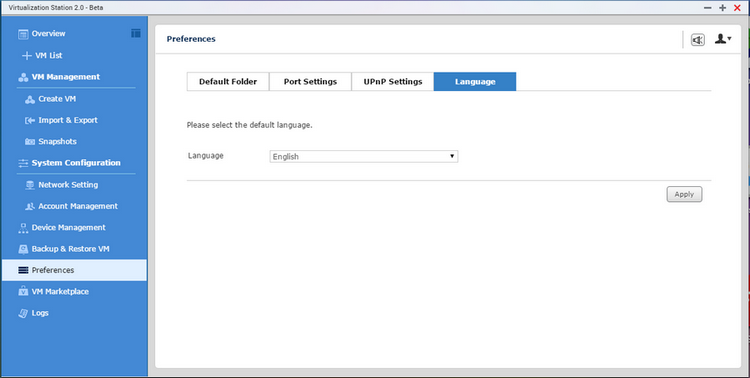The width and height of the screenshot is (750, 378).
Task: Open Device Management in sidebar
Action: [x=68, y=228]
